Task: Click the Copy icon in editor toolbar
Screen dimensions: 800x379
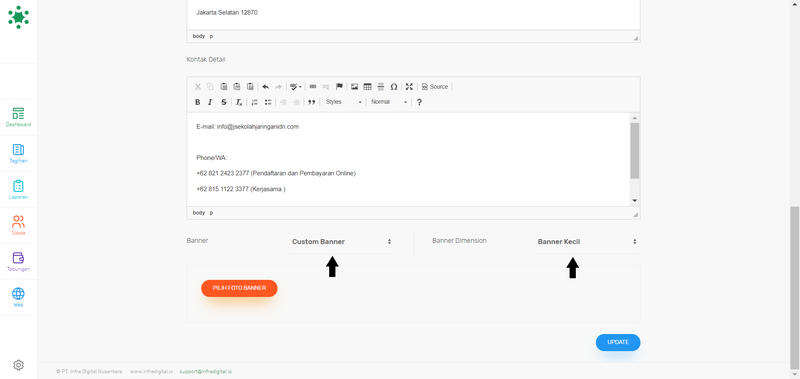Action: [210, 87]
